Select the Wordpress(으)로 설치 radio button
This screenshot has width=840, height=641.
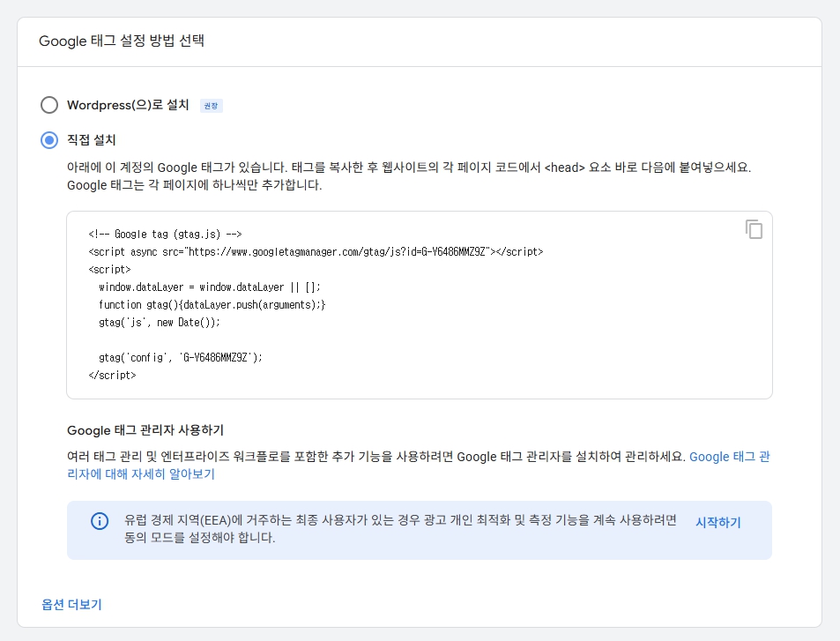(x=49, y=105)
